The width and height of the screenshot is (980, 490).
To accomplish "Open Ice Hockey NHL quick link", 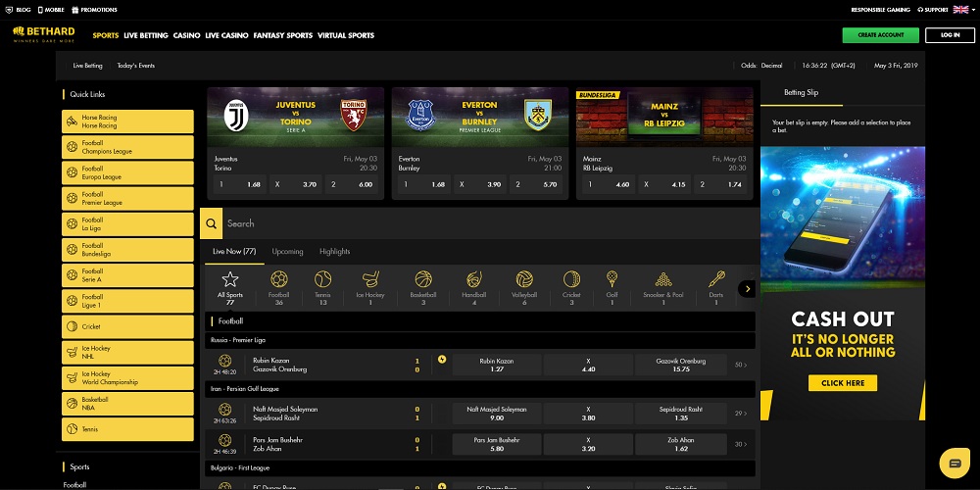I will [127, 352].
